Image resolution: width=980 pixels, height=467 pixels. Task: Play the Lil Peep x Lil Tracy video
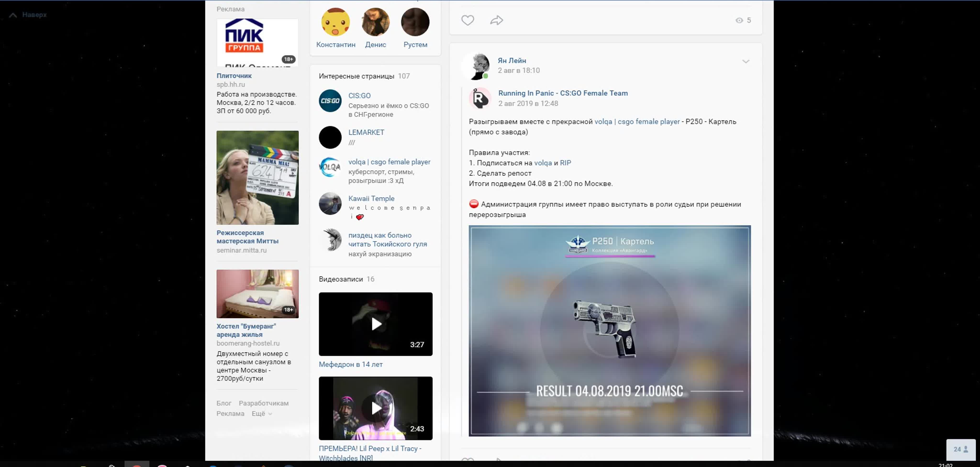pos(375,408)
